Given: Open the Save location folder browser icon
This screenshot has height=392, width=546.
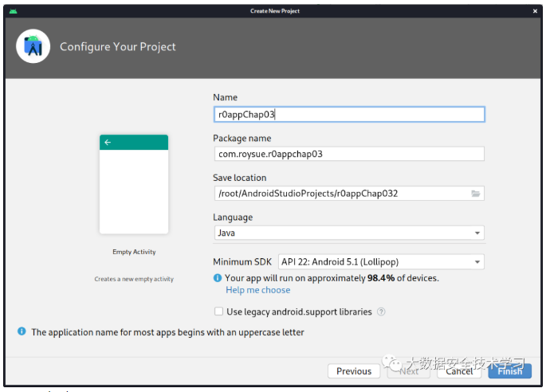Looking at the screenshot, I should (476, 194).
